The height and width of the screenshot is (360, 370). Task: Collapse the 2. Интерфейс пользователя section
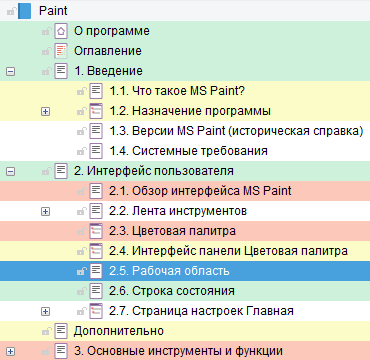(x=10, y=171)
